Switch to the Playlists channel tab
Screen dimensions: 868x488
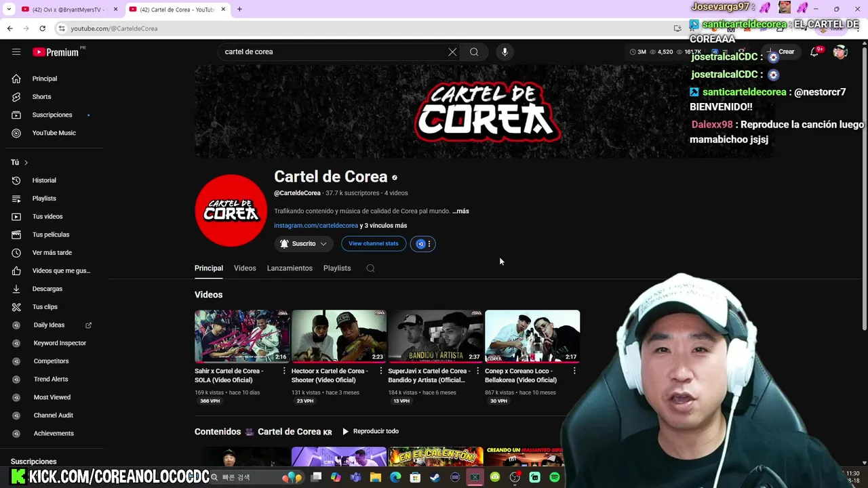(337, 268)
